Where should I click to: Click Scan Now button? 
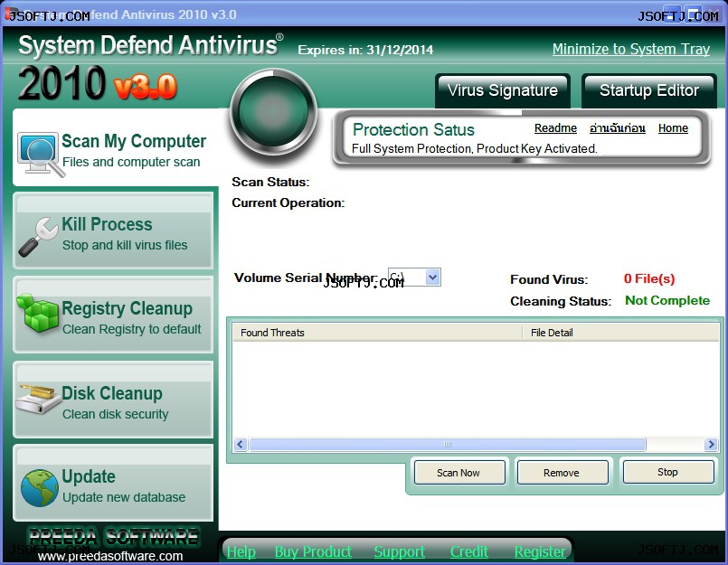459,473
